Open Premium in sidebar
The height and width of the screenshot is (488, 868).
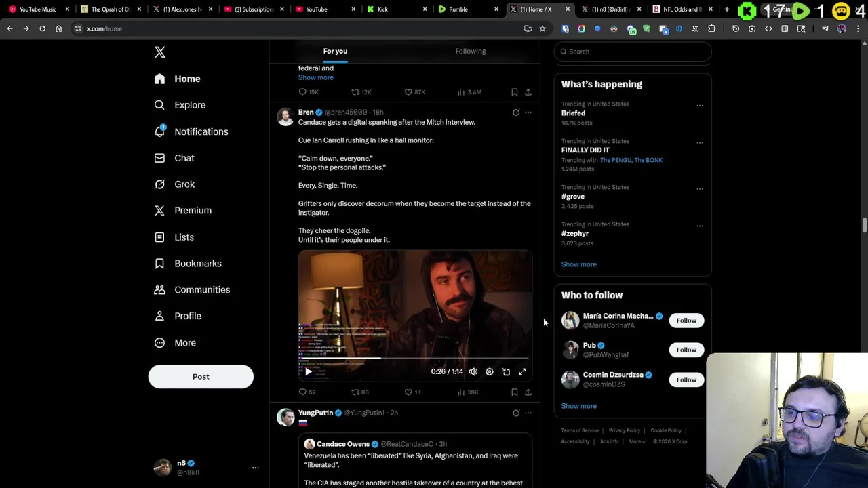[x=183, y=211]
